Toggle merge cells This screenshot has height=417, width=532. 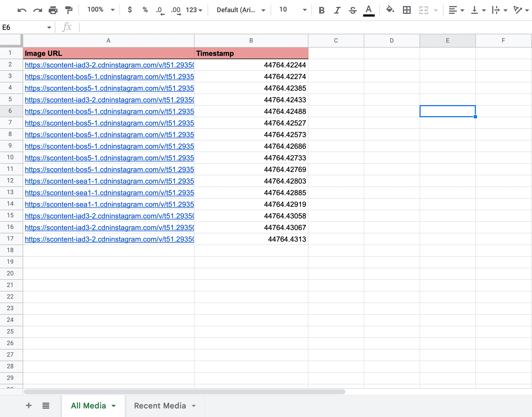coord(424,10)
